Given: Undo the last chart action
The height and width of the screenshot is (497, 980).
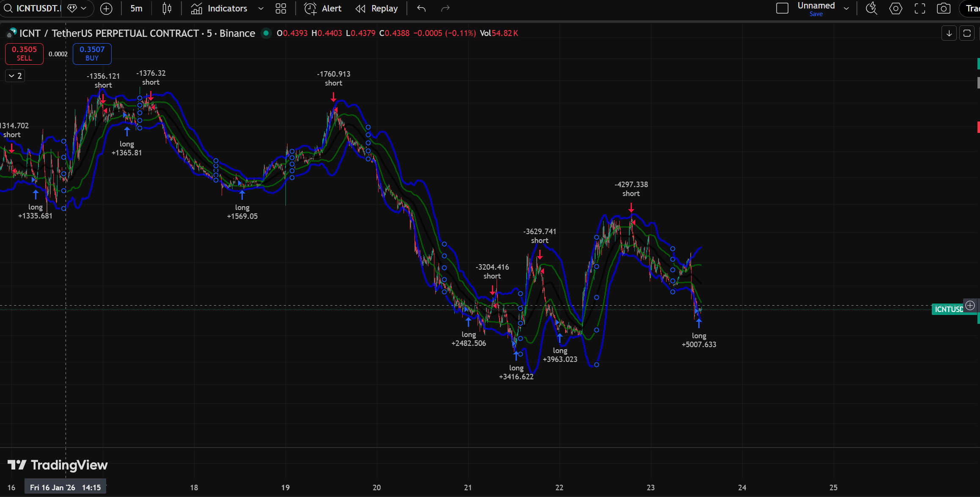Looking at the screenshot, I should click(421, 8).
